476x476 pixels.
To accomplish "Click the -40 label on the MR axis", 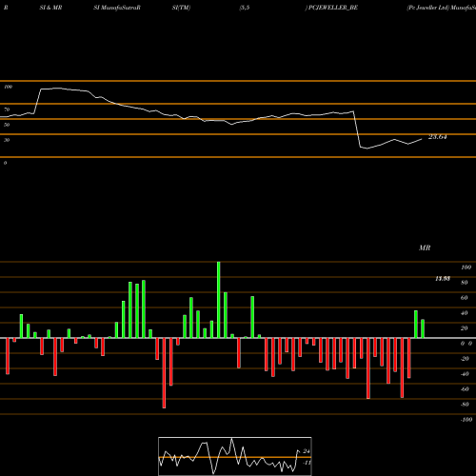I will pyautogui.click(x=465, y=374).
